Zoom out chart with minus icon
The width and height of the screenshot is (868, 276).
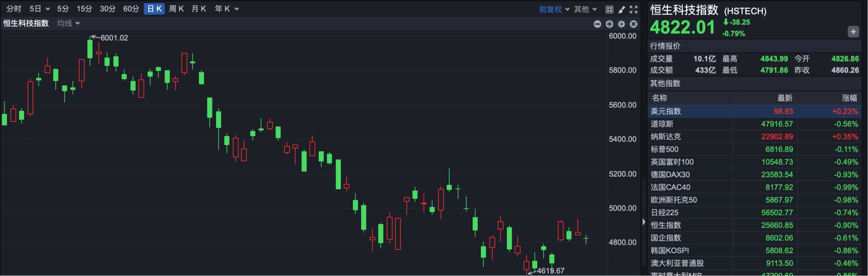(597, 24)
